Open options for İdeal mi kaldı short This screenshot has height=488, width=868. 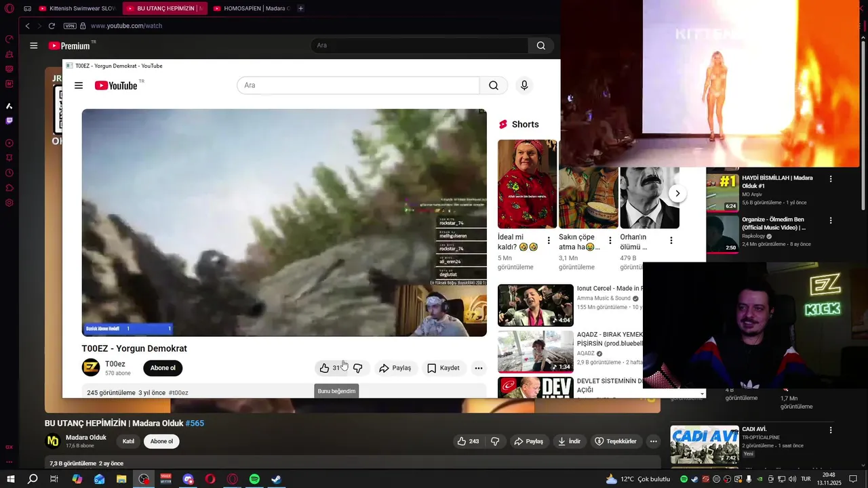pos(549,241)
